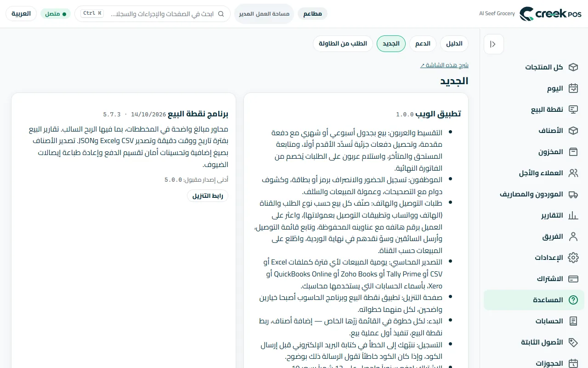Collapse the sidebar panel
The height and width of the screenshot is (368, 588).
pos(494,44)
